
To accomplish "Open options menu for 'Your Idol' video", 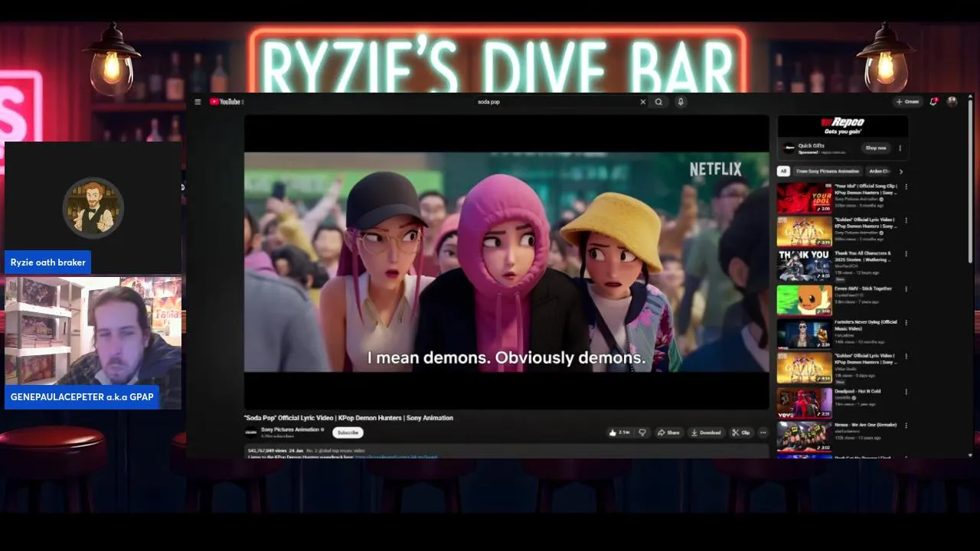I will tap(906, 187).
